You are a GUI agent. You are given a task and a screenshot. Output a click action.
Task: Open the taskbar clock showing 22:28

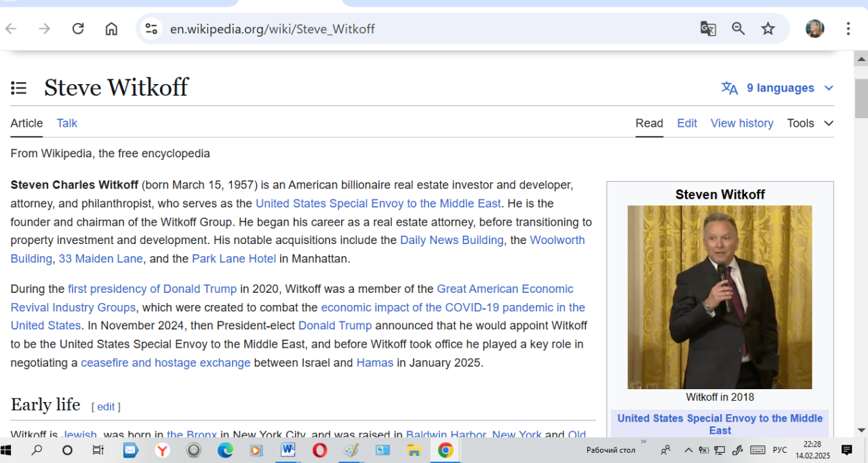[812, 450]
